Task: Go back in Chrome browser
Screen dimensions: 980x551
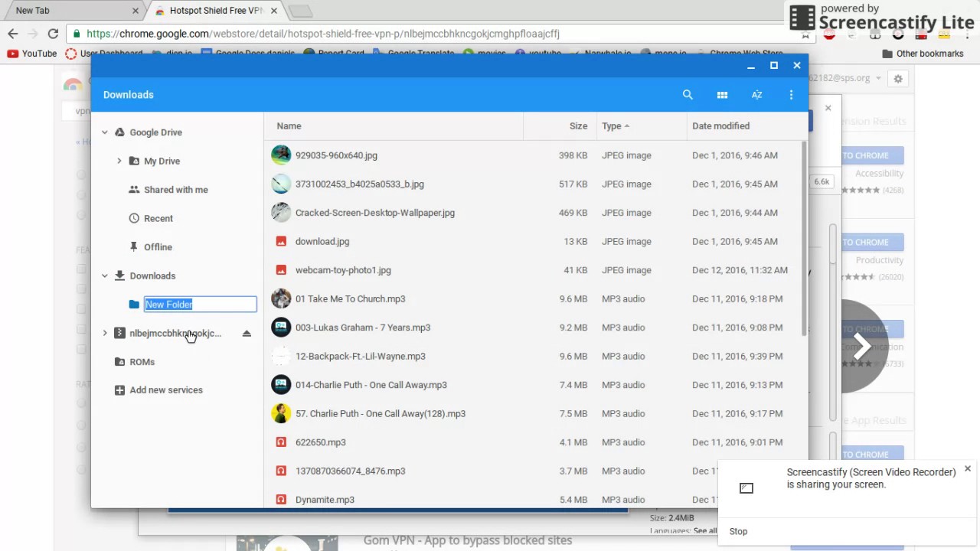Action: click(13, 34)
